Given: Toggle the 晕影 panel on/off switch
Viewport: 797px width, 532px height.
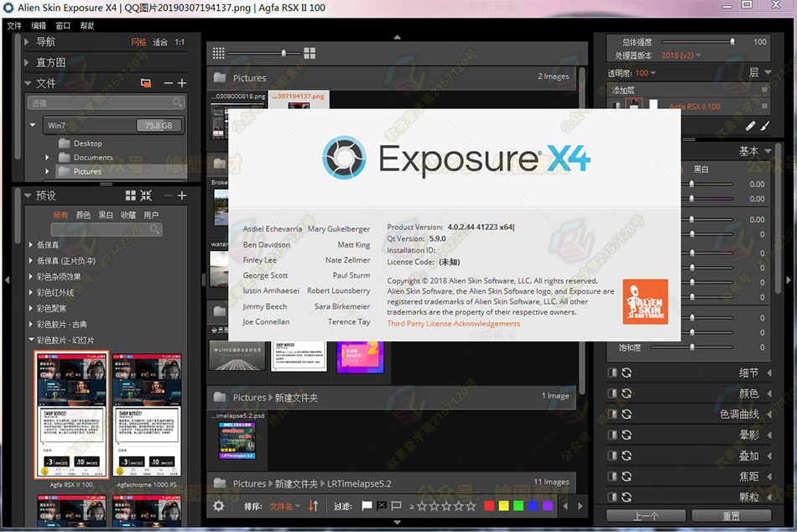Looking at the screenshot, I should [x=612, y=436].
